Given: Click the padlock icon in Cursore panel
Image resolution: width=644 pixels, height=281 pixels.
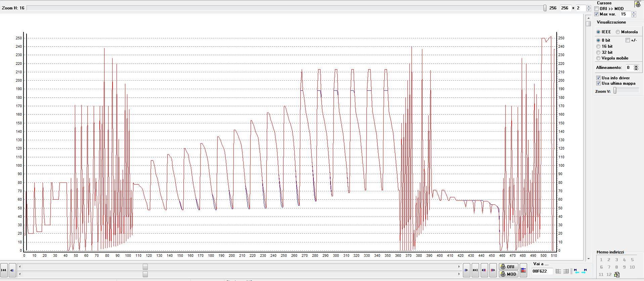Looking at the screenshot, I should [x=638, y=4].
